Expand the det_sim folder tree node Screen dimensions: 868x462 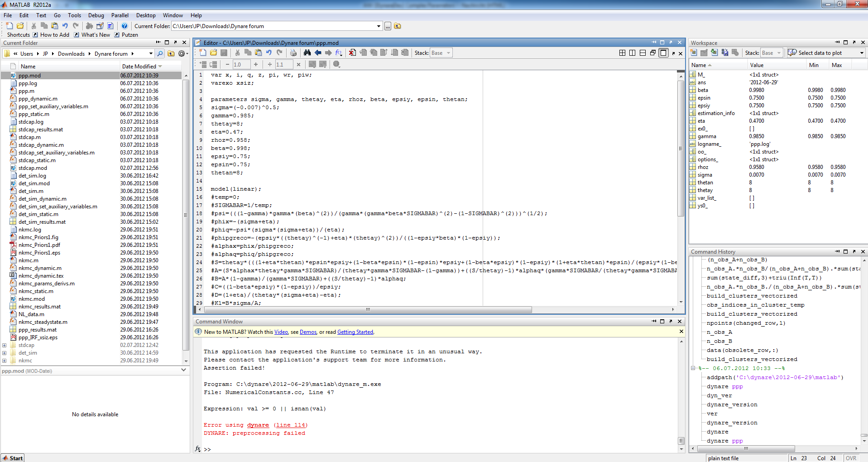(4, 353)
